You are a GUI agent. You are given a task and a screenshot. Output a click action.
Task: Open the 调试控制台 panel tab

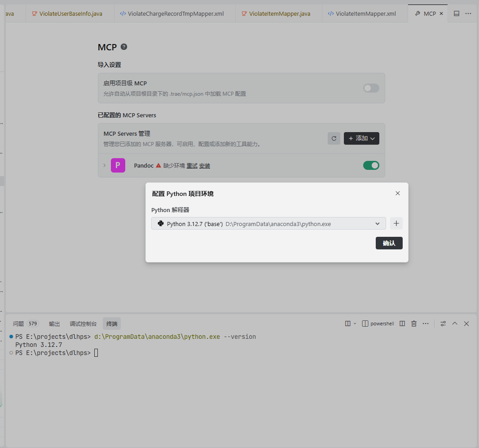83,324
